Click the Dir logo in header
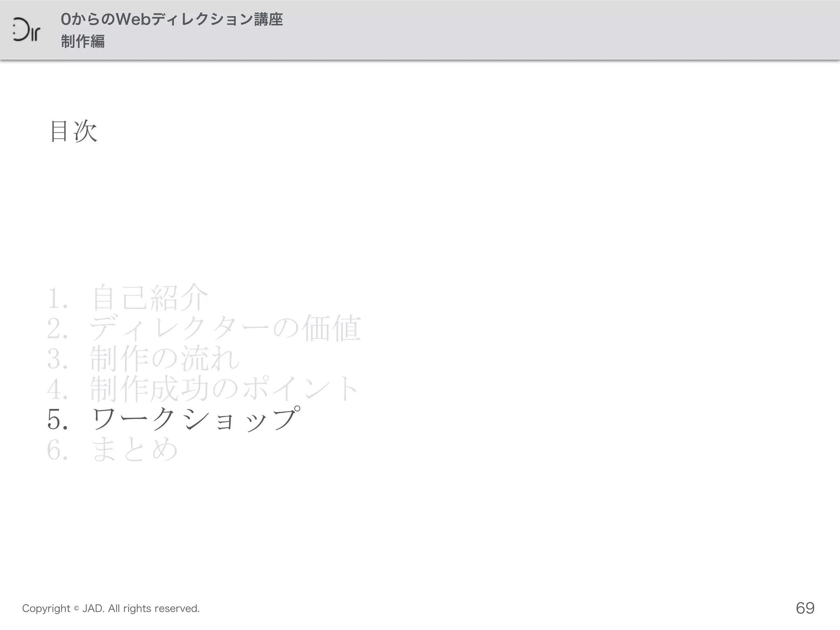Screen dimensions: 840x630 click(26, 30)
